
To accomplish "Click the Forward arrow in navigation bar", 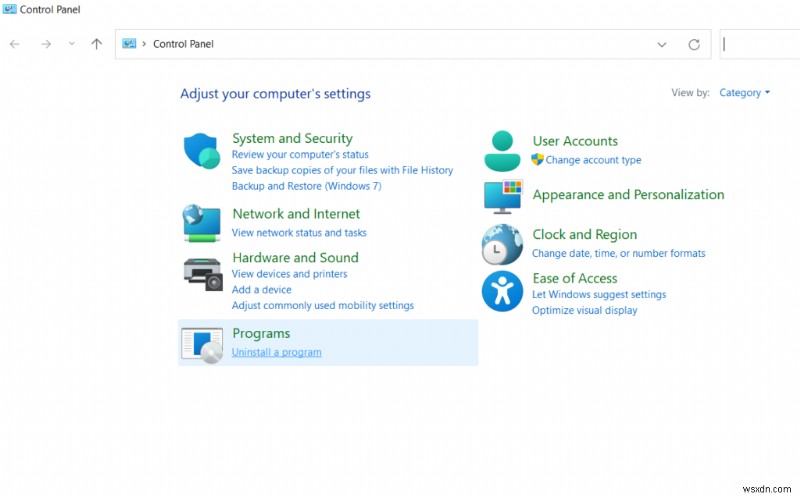I will [x=46, y=44].
